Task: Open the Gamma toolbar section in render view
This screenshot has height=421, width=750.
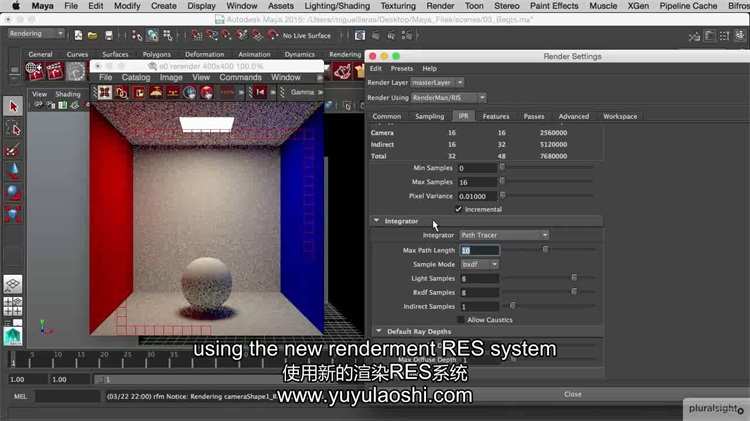Action: (302, 92)
